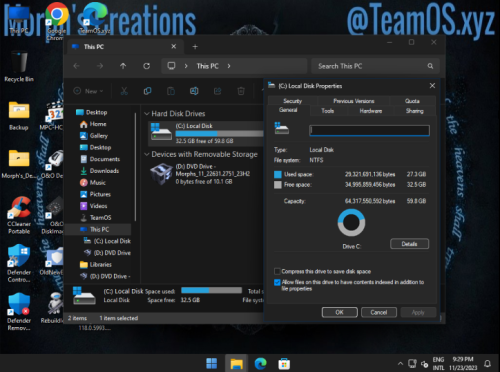Select the General tab in Properties

click(x=288, y=110)
